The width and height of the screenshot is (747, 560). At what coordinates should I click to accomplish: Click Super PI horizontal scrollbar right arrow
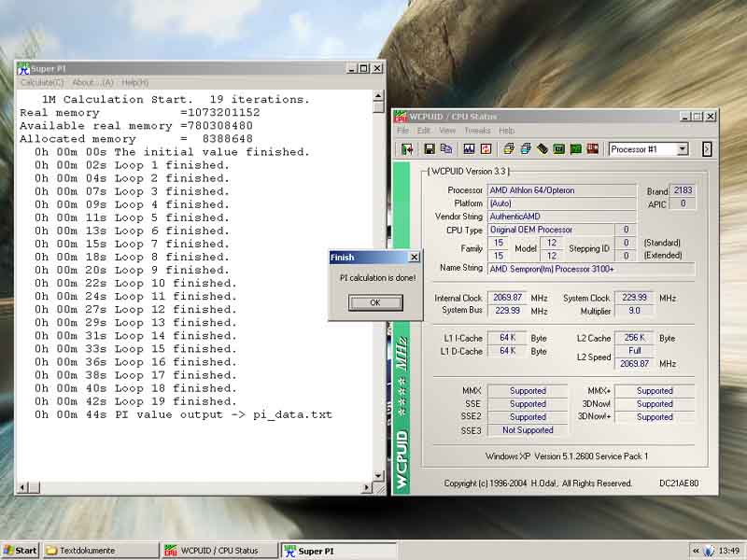[x=366, y=487]
